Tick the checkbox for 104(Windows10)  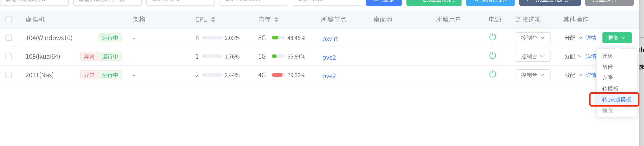pyautogui.click(x=9, y=38)
